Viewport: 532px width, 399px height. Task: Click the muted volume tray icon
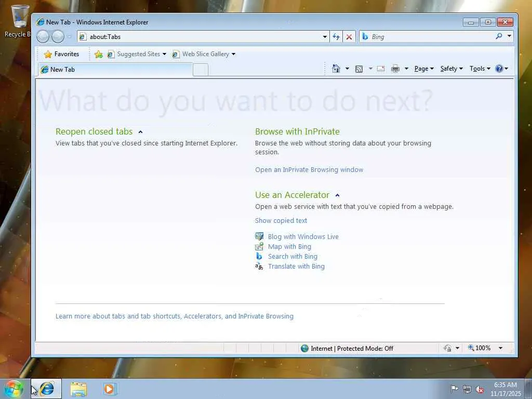[x=480, y=389]
